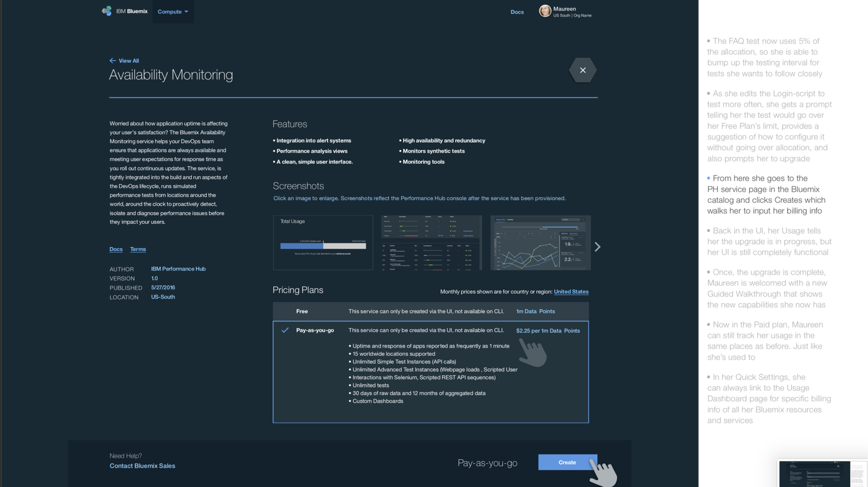The width and height of the screenshot is (868, 487).
Task: Enlarge the line chart screenshot thumbnail
Action: [x=540, y=242]
